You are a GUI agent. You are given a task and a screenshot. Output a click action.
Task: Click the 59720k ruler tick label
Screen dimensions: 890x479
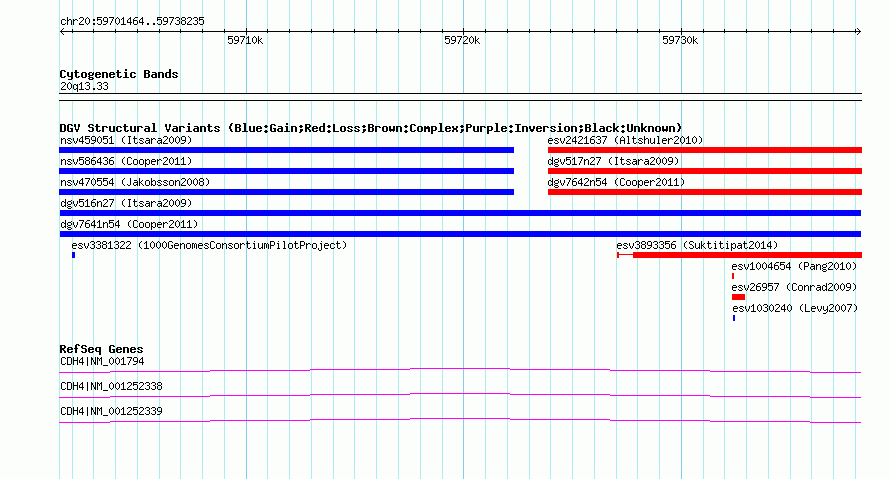pyautogui.click(x=462, y=40)
